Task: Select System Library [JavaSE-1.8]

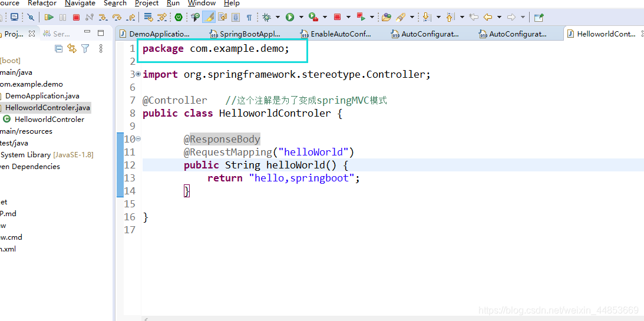Action: 47,155
